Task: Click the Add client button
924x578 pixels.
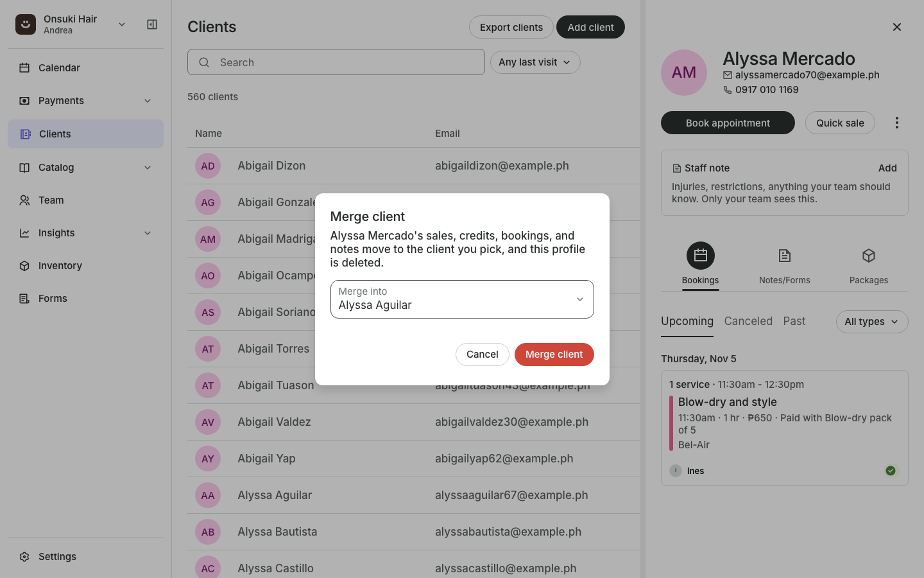Action: click(x=590, y=27)
